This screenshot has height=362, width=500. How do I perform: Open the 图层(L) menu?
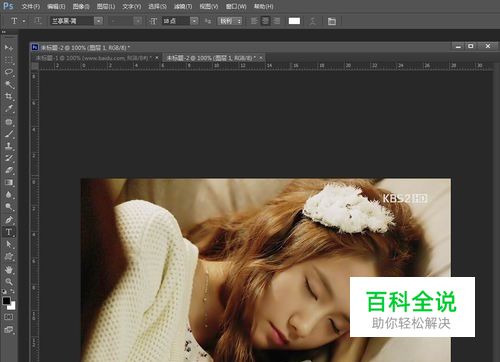pyautogui.click(x=106, y=6)
